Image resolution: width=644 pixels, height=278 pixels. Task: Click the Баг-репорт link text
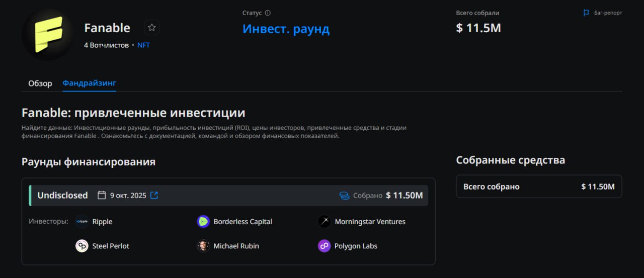[608, 13]
